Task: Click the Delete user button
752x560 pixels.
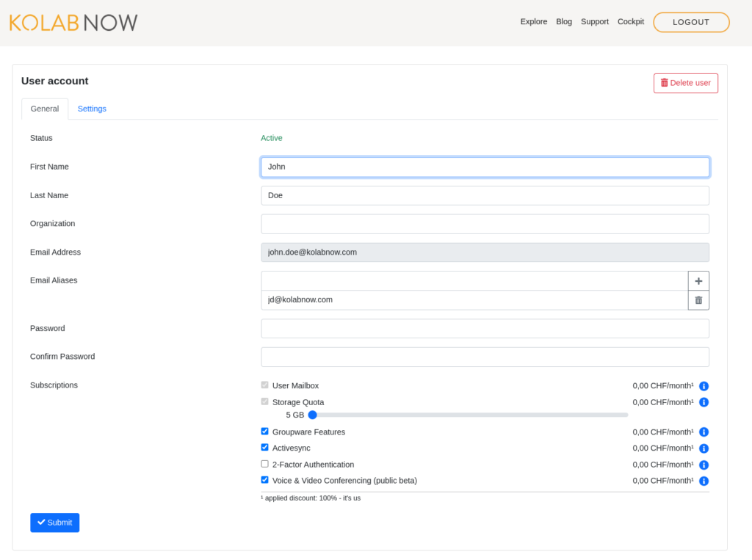Action: pos(685,83)
